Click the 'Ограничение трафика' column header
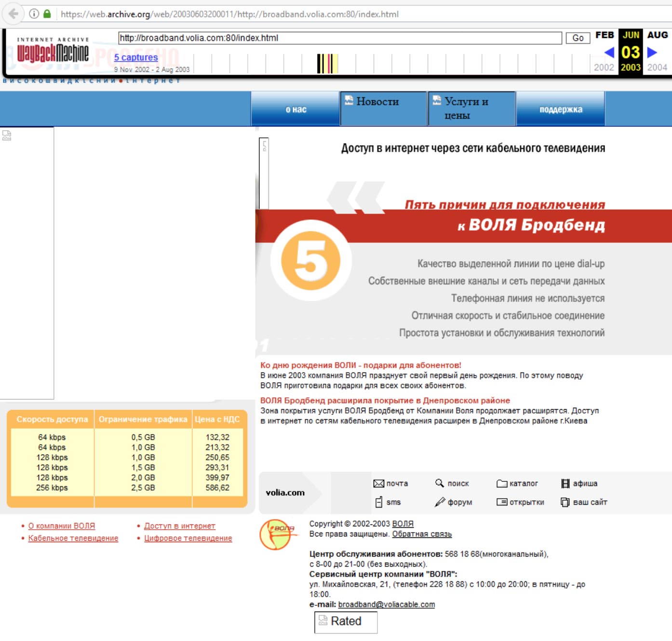Screen dimensions: 672x641 (143, 419)
